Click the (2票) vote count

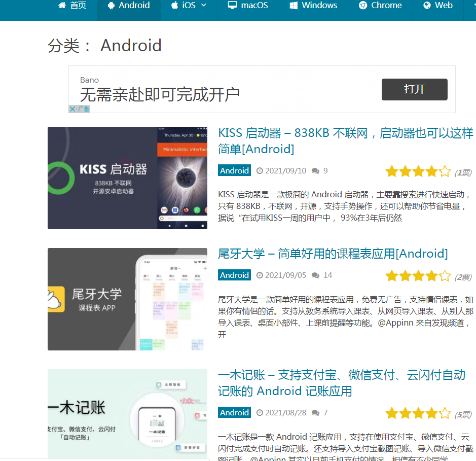(463, 277)
